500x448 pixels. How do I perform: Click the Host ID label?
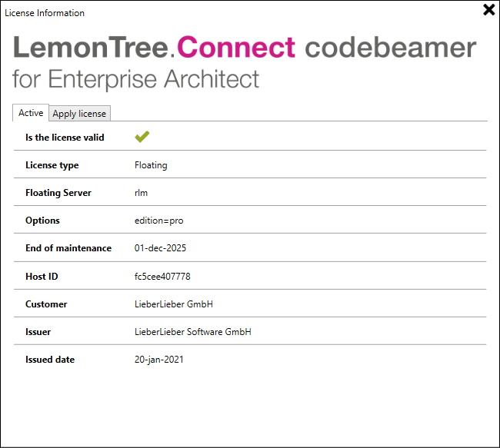42,277
